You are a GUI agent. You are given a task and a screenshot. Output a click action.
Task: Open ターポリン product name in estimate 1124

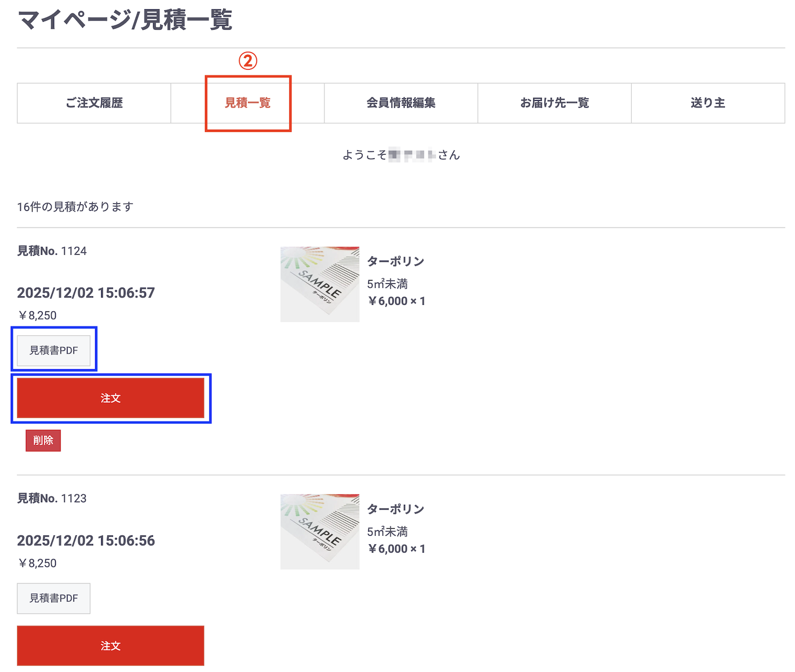[x=395, y=262]
